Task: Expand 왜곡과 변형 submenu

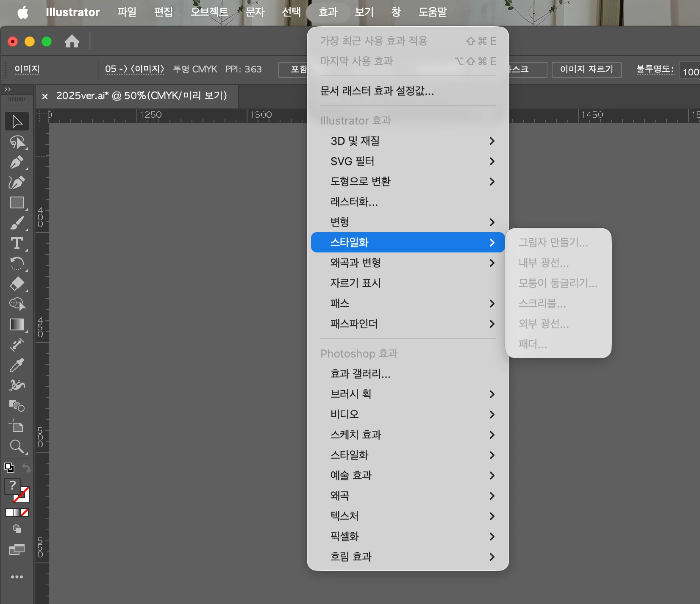Action: point(408,263)
